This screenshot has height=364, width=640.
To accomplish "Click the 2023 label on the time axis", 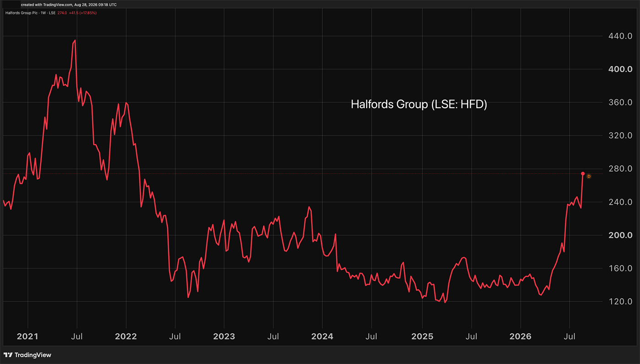I will point(224,337).
